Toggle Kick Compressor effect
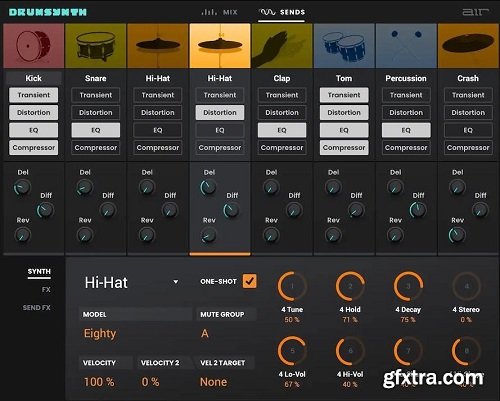Screen dimensions: 500x401 pyautogui.click(x=34, y=148)
